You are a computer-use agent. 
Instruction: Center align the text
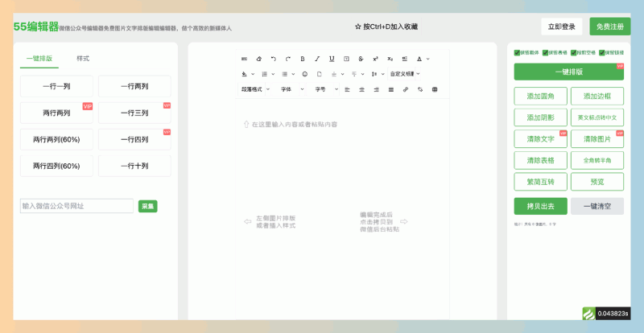coord(361,89)
